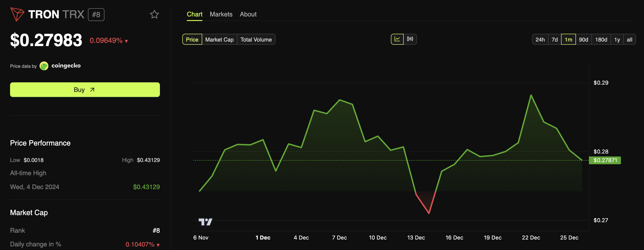This screenshot has height=250, width=644.
Task: Set chart range to 90d
Action: point(583,39)
